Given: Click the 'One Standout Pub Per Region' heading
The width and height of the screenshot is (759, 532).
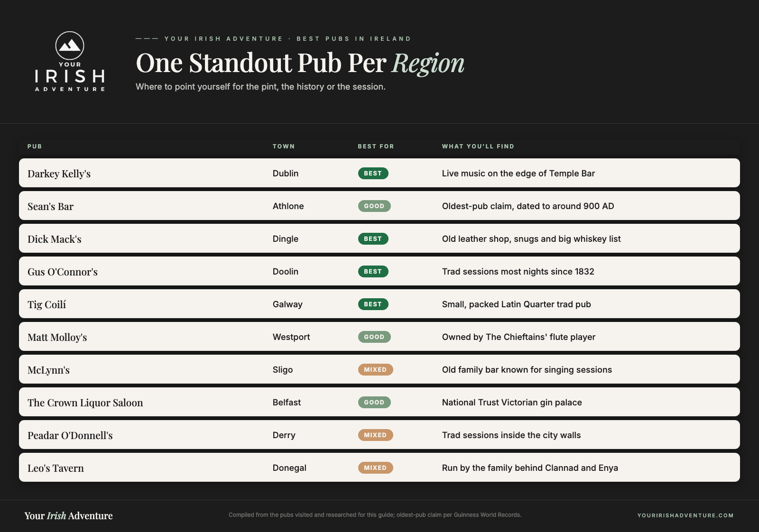Looking at the screenshot, I should pyautogui.click(x=300, y=63).
